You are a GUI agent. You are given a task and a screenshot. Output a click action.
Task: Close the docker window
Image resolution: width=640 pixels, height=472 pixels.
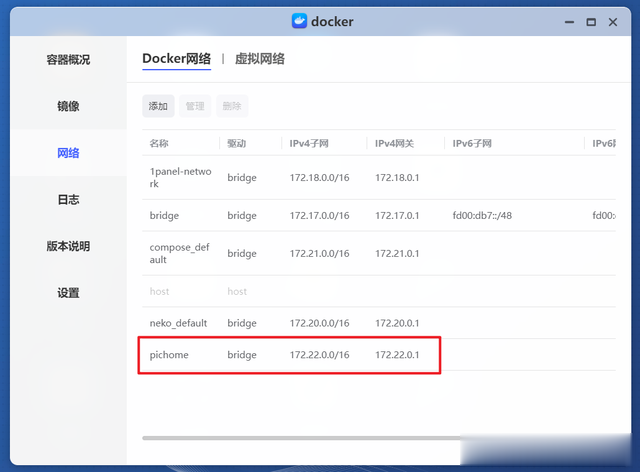coord(613,22)
